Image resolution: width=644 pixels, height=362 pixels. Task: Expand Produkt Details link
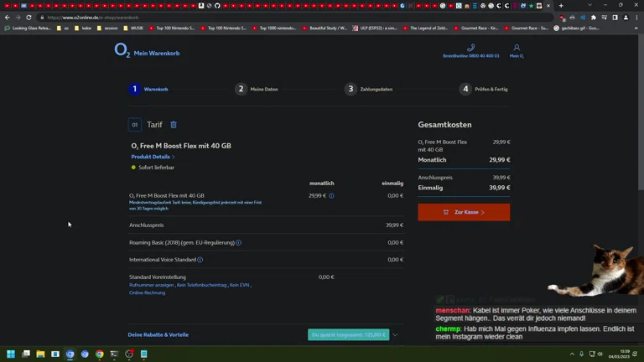(x=153, y=157)
